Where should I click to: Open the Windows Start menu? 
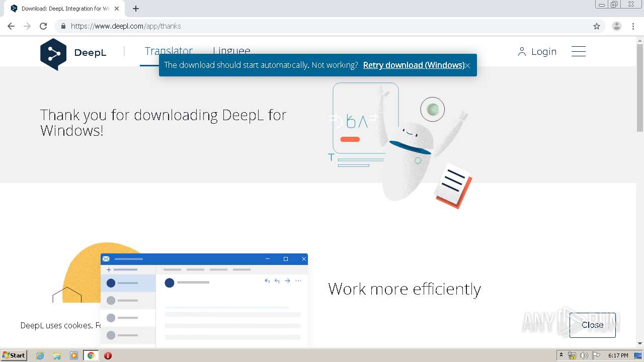(x=14, y=355)
